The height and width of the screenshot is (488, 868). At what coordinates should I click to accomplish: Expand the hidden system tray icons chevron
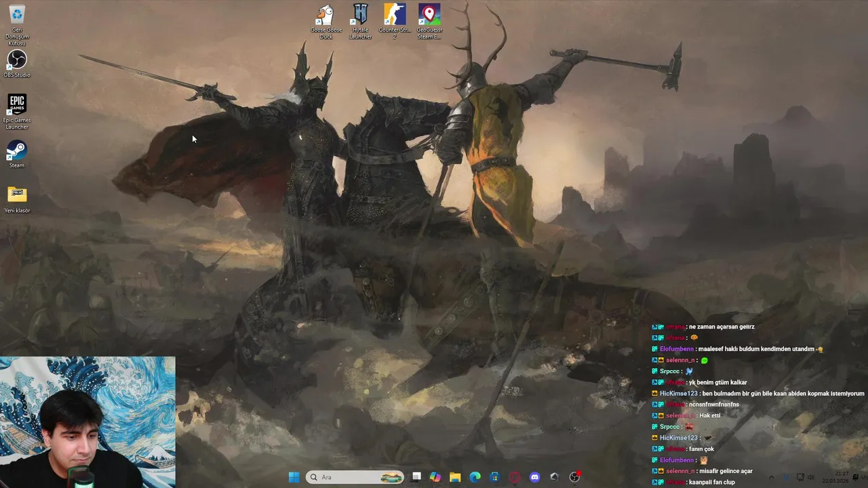point(771,477)
